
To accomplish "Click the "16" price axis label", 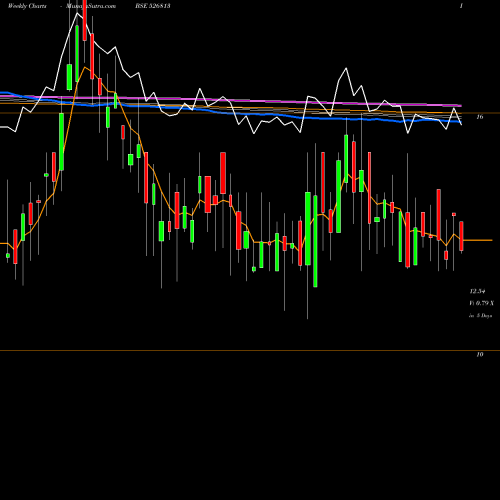I will (x=480, y=117).
